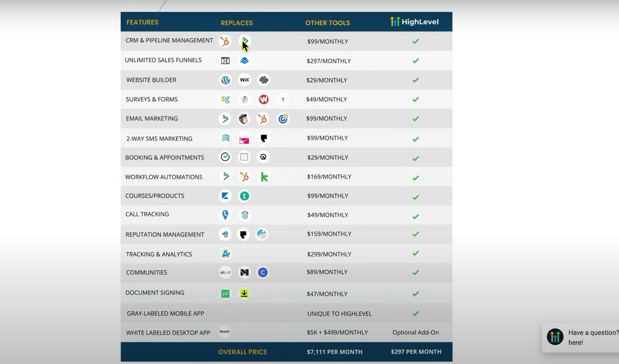Click the '$297 PER MONTH' HighLevel price
This screenshot has height=364, width=619.
coord(416,352)
